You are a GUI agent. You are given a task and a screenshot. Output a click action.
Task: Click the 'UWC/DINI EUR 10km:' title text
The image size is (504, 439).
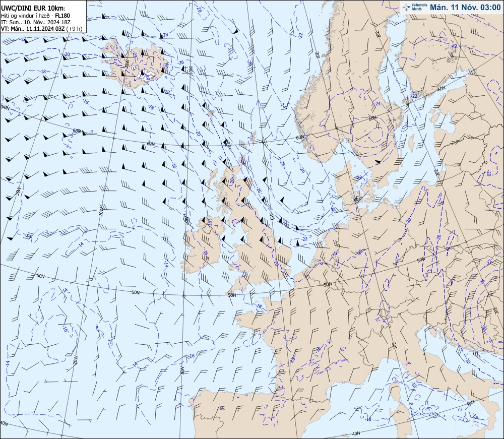33,8
